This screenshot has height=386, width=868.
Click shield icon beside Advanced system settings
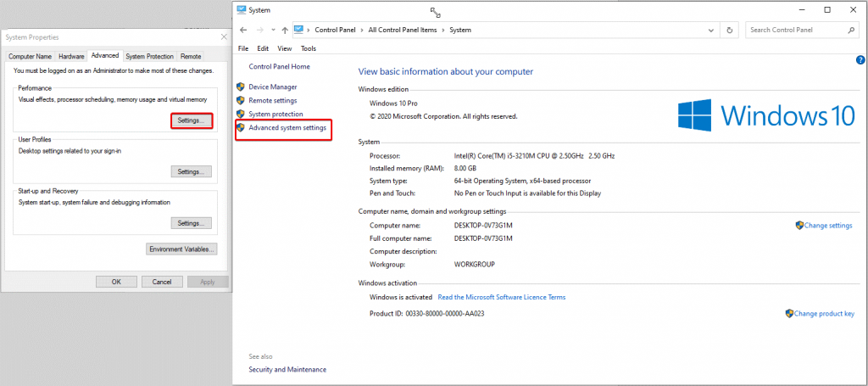click(x=240, y=127)
